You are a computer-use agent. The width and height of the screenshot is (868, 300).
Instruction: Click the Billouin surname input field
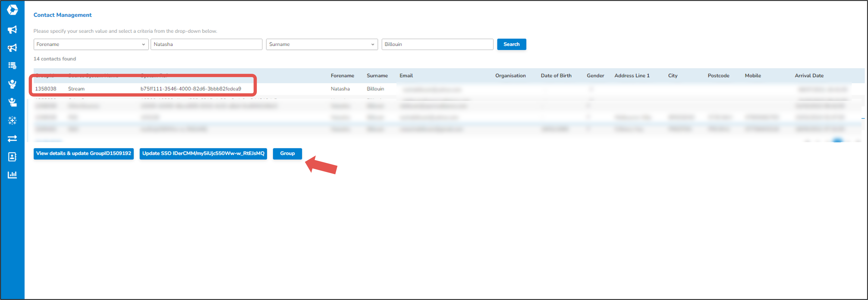437,44
